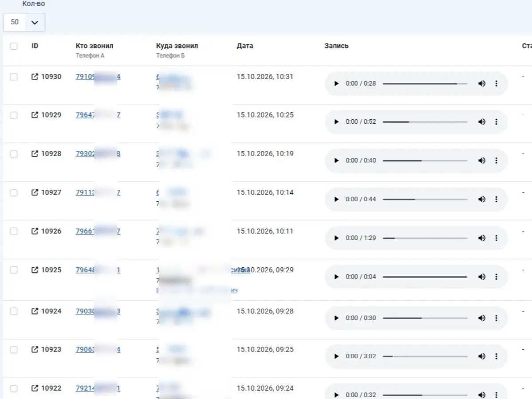Check the row checkbox for call 10927
This screenshot has height=399, width=532.
[x=14, y=192]
